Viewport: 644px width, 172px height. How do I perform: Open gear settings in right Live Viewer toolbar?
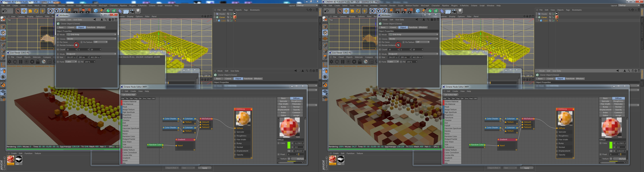tap(354, 62)
